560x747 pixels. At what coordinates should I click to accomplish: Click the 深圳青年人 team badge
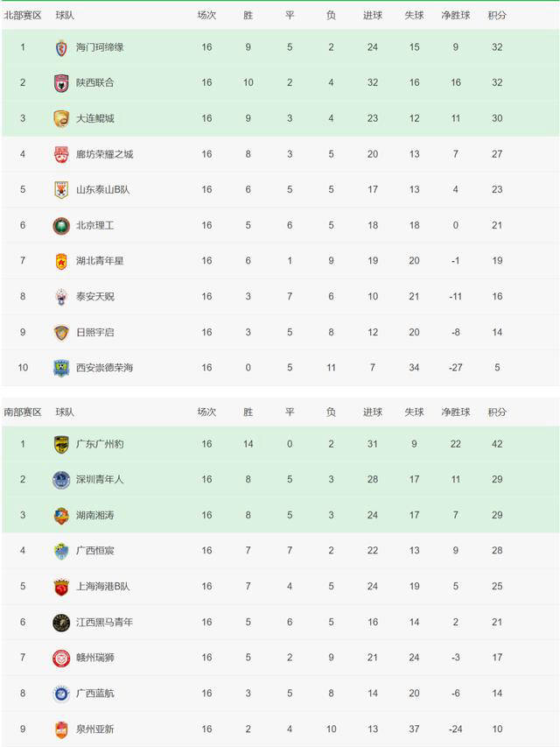61,480
